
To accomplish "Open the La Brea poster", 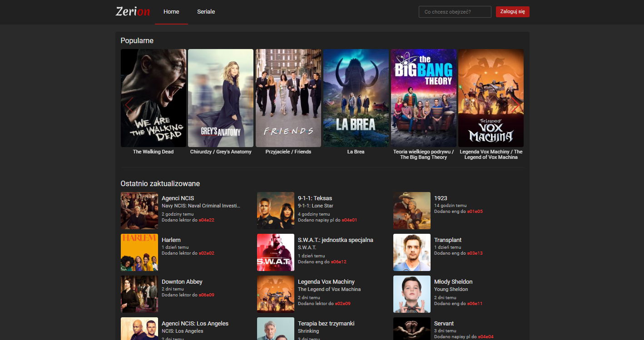I will [356, 98].
